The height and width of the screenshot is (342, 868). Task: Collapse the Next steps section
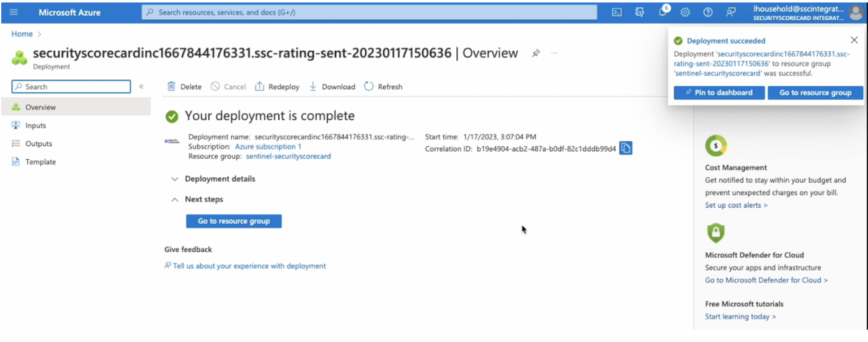pos(197,199)
